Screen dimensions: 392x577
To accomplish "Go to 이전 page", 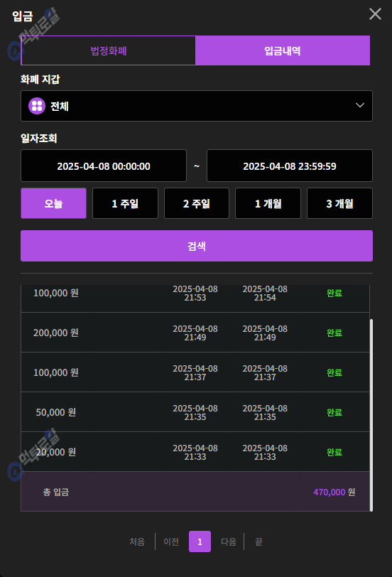I will coord(171,541).
